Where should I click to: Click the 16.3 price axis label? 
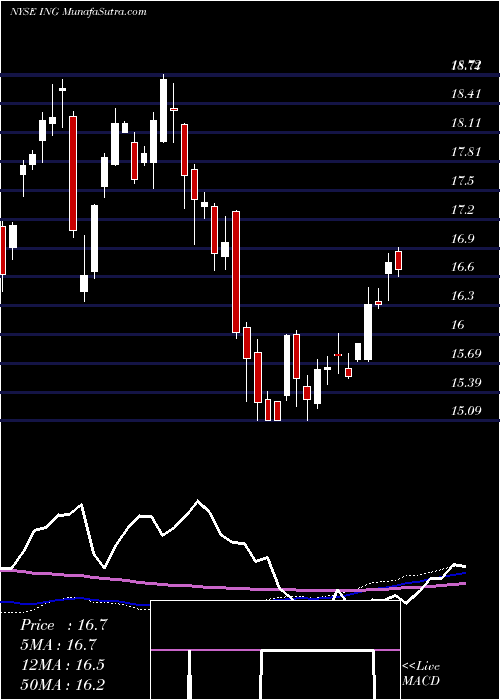462,296
